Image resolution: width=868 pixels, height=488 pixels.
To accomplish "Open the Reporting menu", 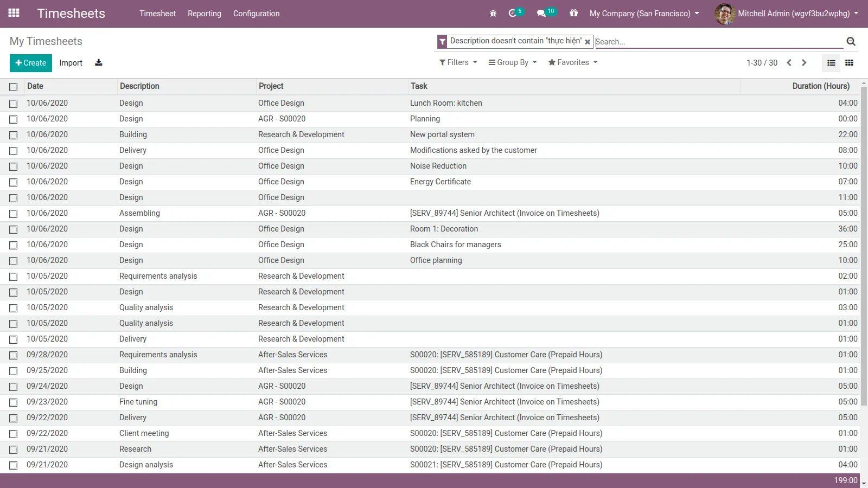I will click(205, 14).
